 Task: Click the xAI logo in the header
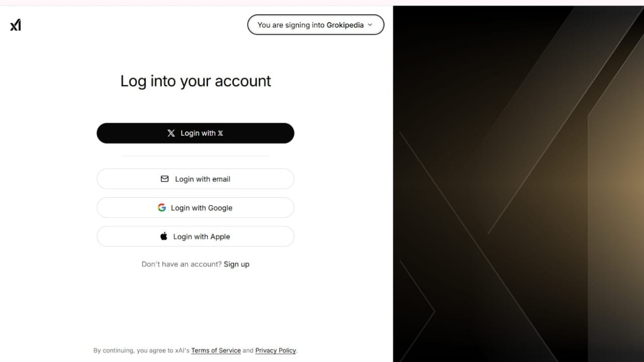pyautogui.click(x=16, y=25)
